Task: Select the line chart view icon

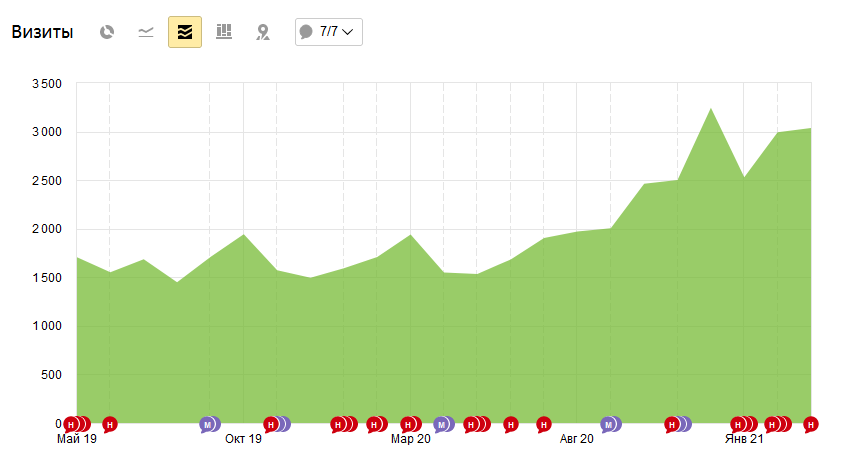Action: pyautogui.click(x=146, y=32)
